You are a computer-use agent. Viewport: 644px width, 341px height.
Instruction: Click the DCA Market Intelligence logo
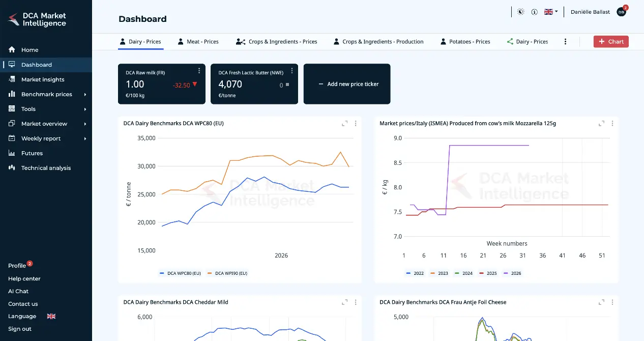pos(37,19)
